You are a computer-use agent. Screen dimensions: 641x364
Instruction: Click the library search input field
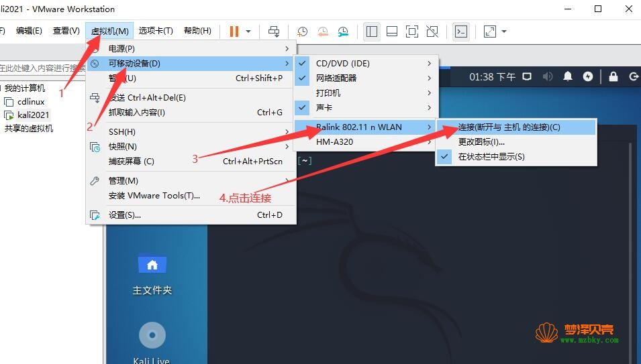42,68
